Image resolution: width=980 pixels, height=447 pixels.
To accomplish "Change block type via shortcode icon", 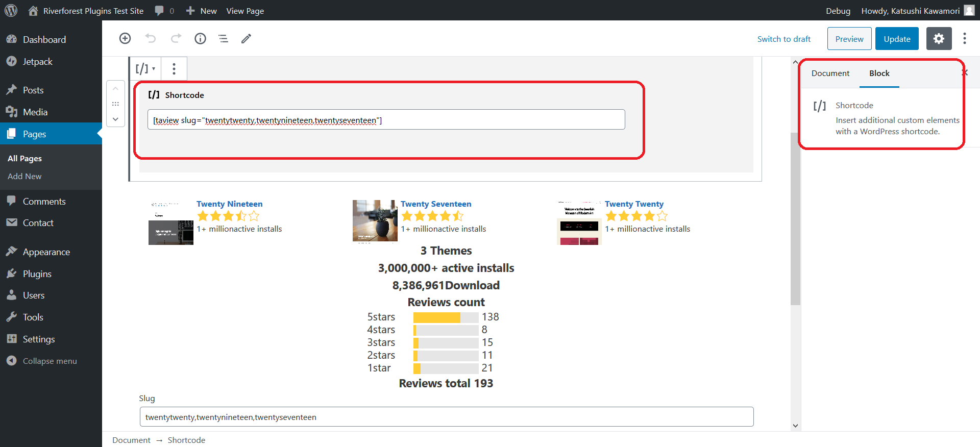I will (x=145, y=68).
